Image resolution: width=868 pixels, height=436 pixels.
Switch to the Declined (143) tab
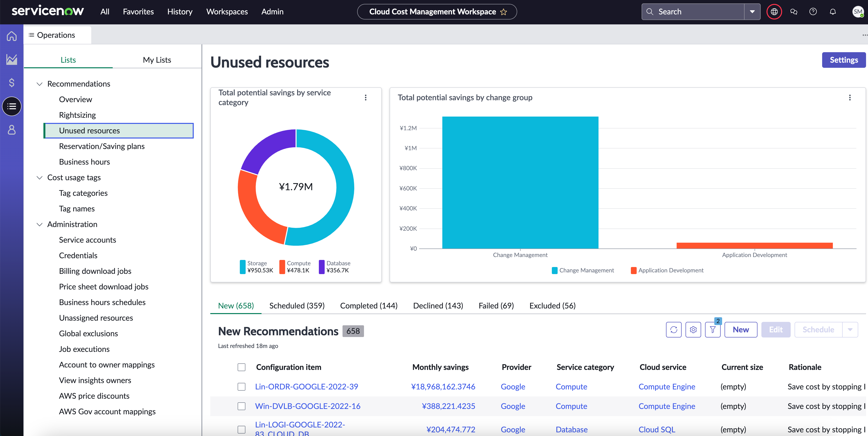pyautogui.click(x=438, y=306)
